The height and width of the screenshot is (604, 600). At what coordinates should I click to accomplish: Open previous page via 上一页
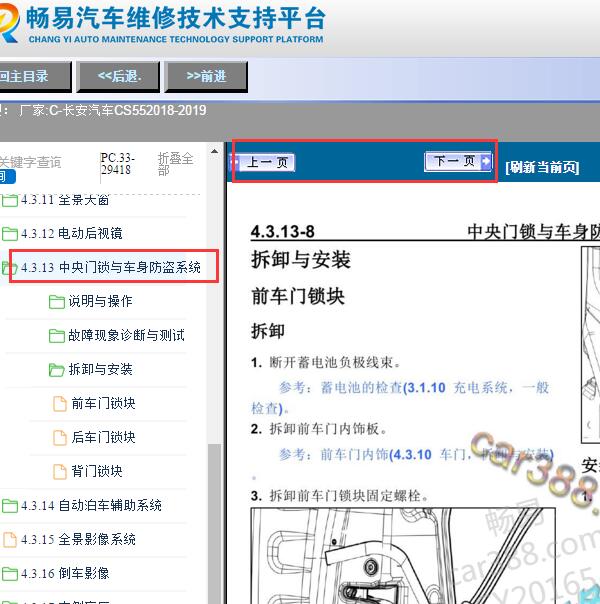pos(264,162)
